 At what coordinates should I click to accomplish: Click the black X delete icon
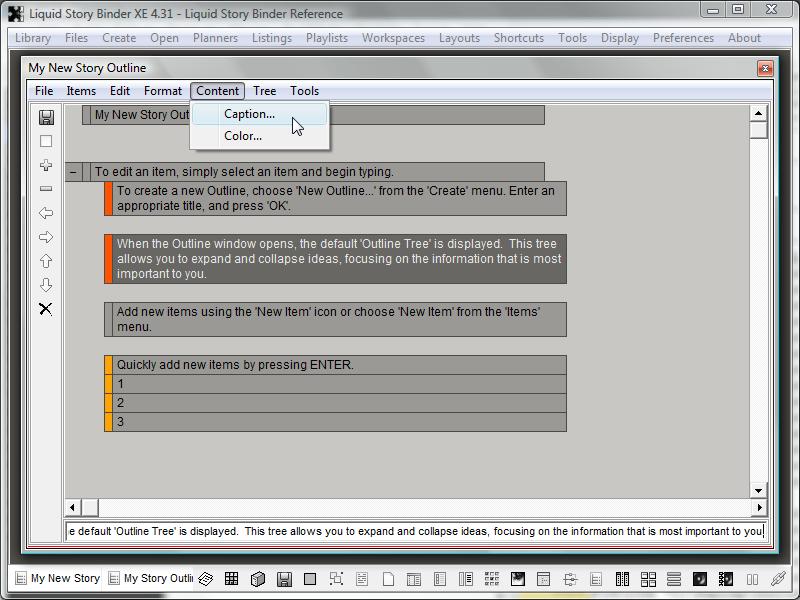(46, 309)
